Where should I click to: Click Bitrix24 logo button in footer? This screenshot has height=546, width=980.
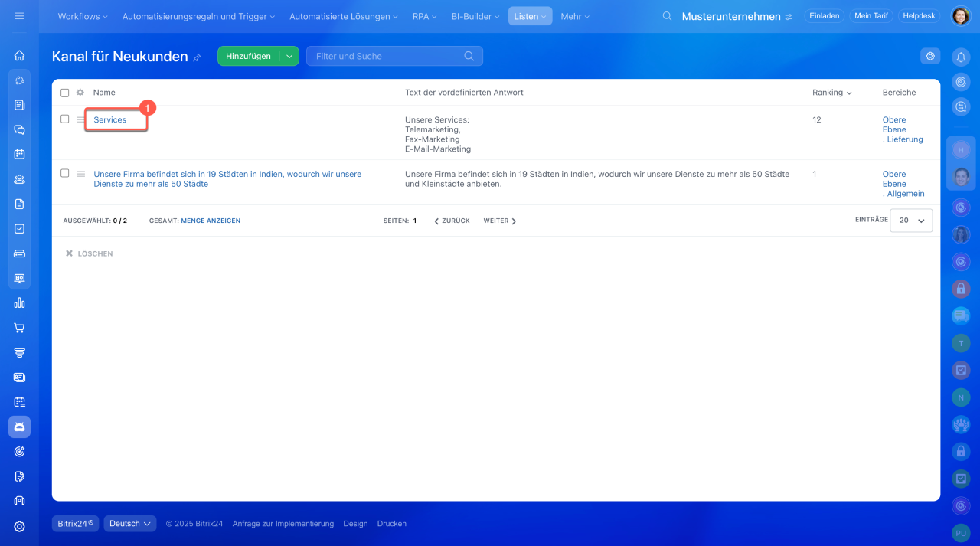76,524
